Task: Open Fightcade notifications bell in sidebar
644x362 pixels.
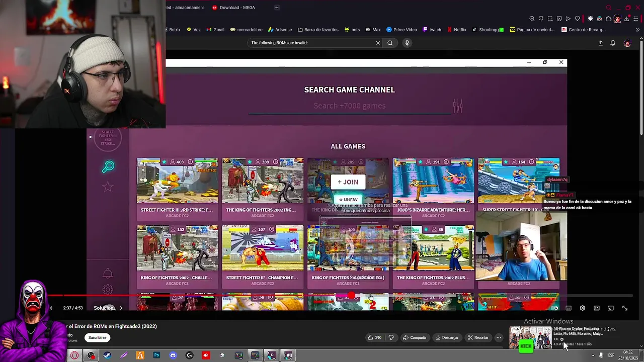Action: coord(108,273)
